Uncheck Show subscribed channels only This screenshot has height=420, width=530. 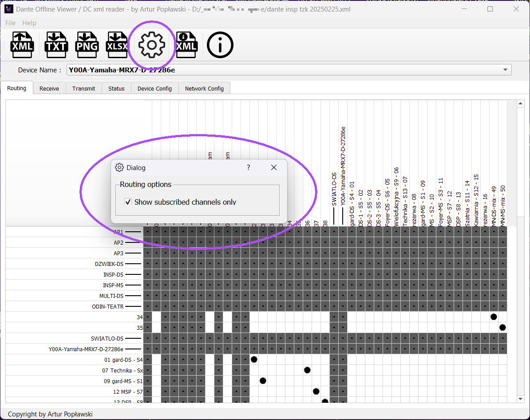click(128, 202)
